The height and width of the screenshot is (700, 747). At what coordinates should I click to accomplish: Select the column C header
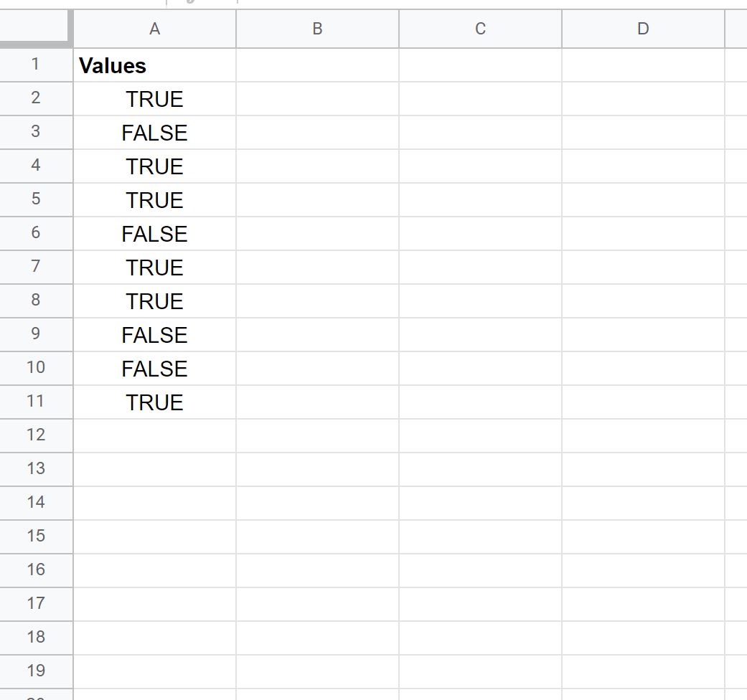point(479,29)
